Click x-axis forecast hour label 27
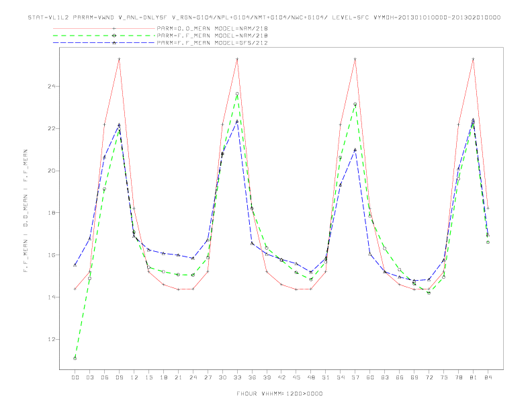The height and width of the screenshot is (411, 532). pyautogui.click(x=208, y=377)
